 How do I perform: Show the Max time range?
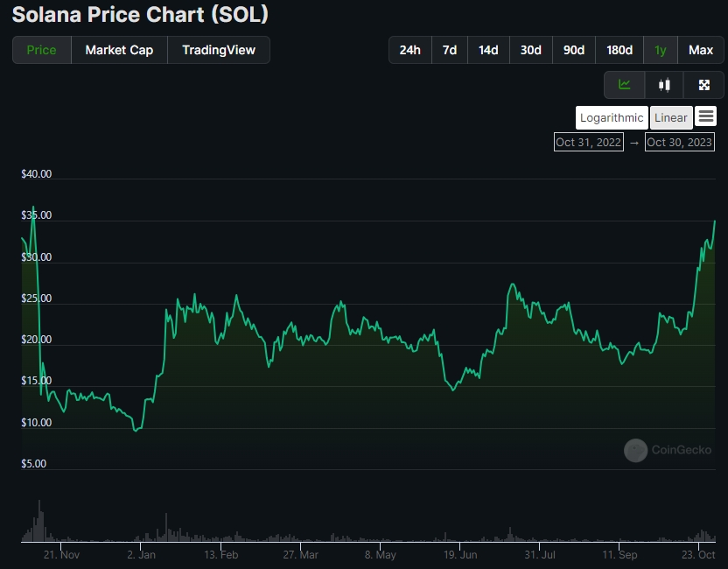click(x=700, y=50)
